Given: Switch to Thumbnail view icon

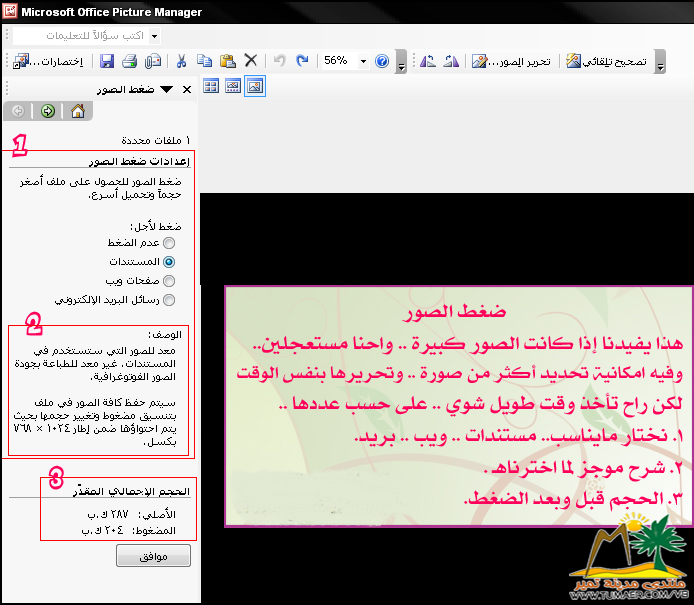Looking at the screenshot, I should [211, 86].
